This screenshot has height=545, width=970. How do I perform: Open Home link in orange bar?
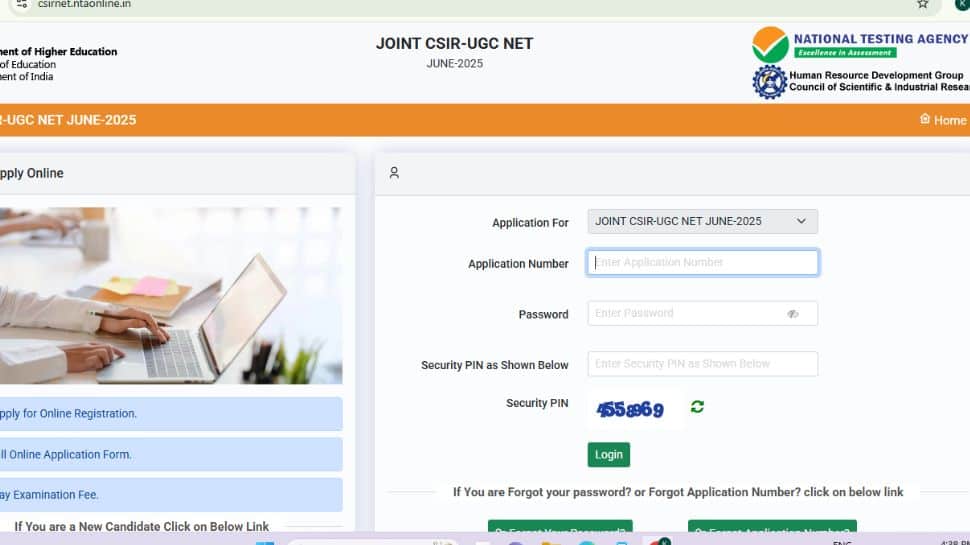(x=950, y=120)
